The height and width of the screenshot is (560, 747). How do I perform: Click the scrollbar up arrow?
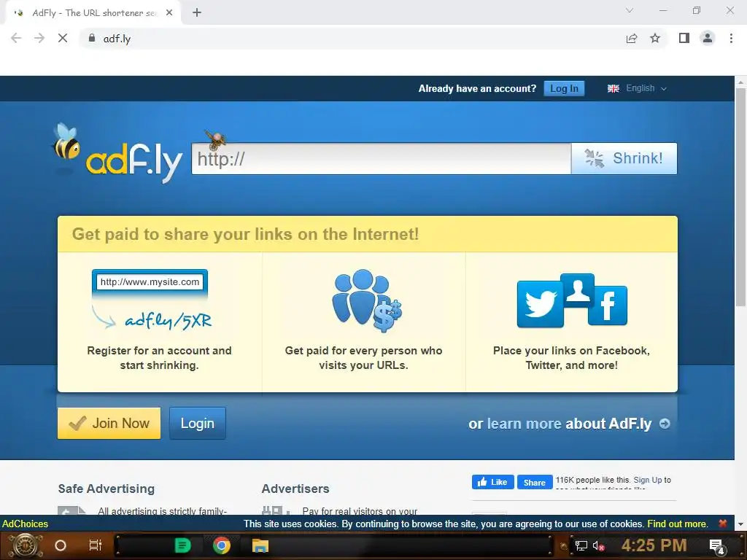coord(740,82)
